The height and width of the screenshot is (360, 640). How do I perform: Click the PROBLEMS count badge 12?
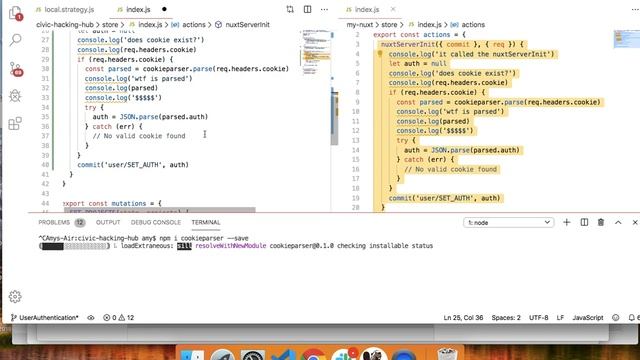80,222
